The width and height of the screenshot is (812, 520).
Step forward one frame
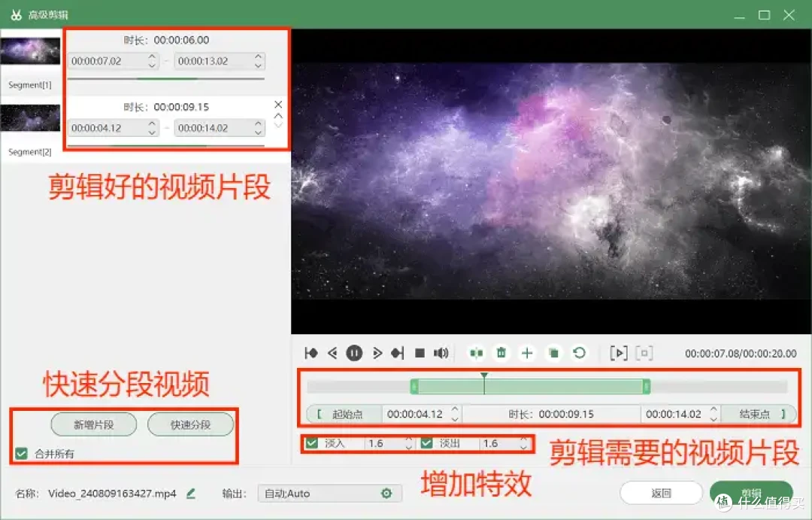[377, 354]
